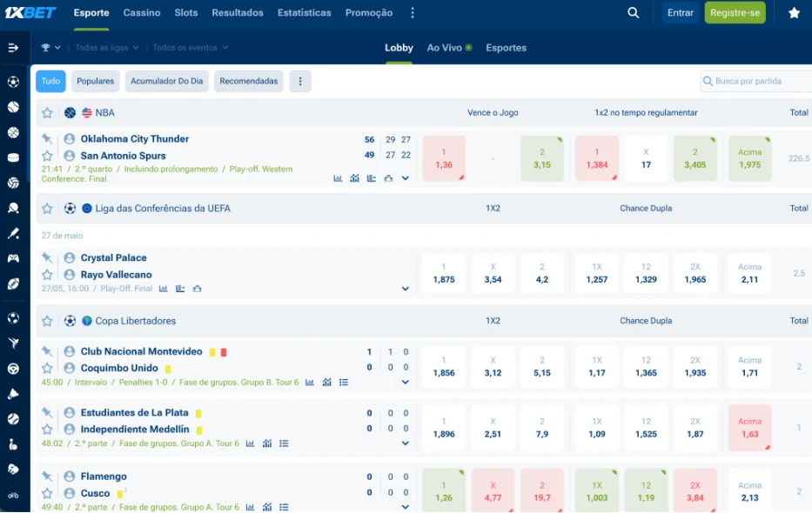Switch to Esportes tab
This screenshot has width=812, height=513.
[506, 48]
